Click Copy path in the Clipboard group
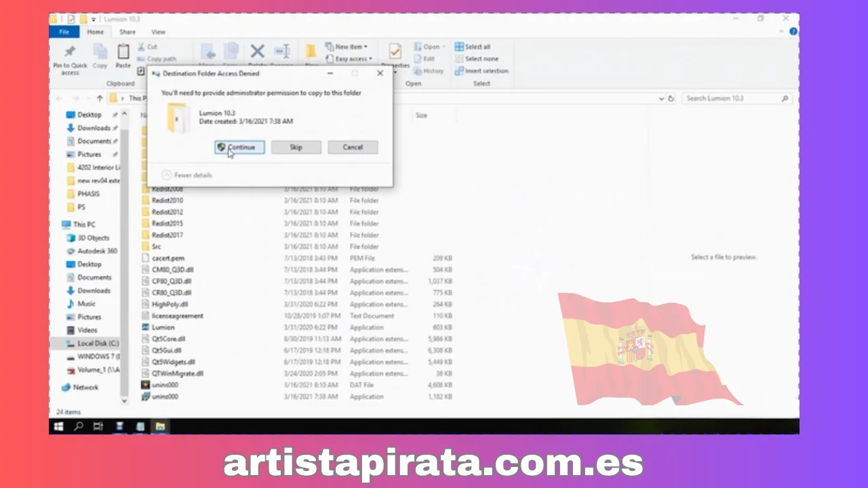868x488 pixels. click(157, 59)
